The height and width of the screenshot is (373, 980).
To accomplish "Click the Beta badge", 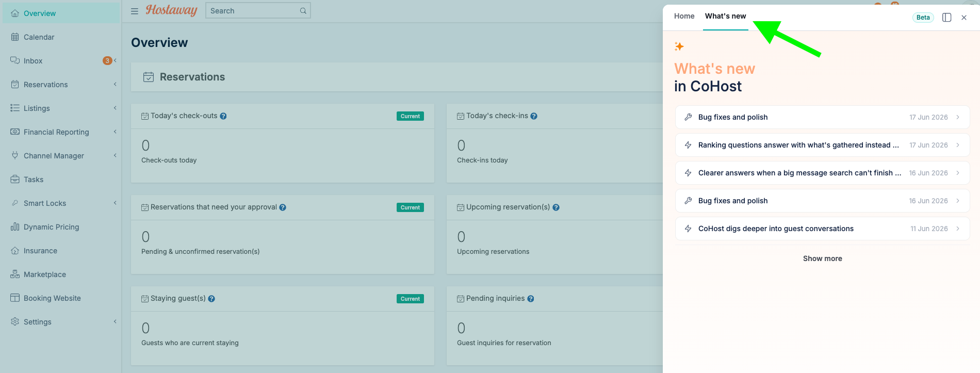I will click(923, 18).
